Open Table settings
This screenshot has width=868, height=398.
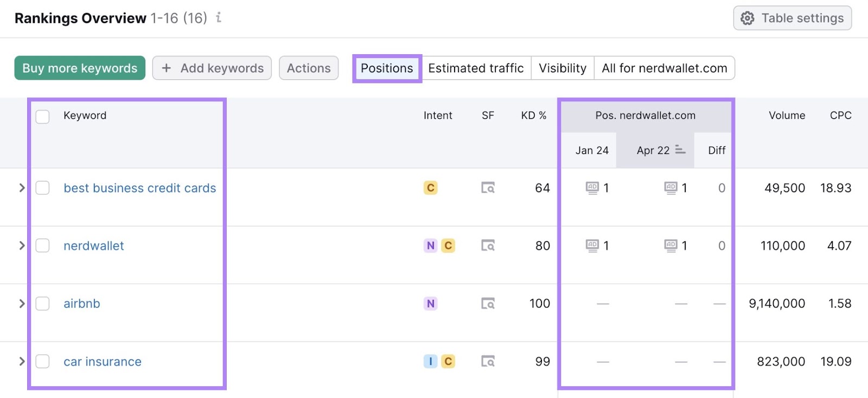tap(792, 18)
